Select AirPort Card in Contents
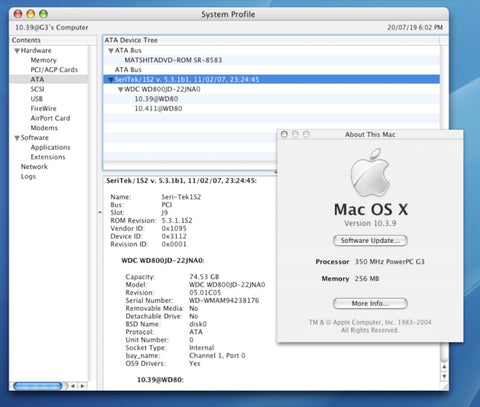480x407 pixels. (x=50, y=118)
